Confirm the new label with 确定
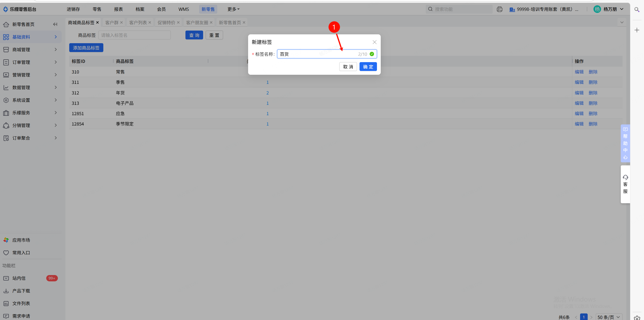 click(x=368, y=67)
